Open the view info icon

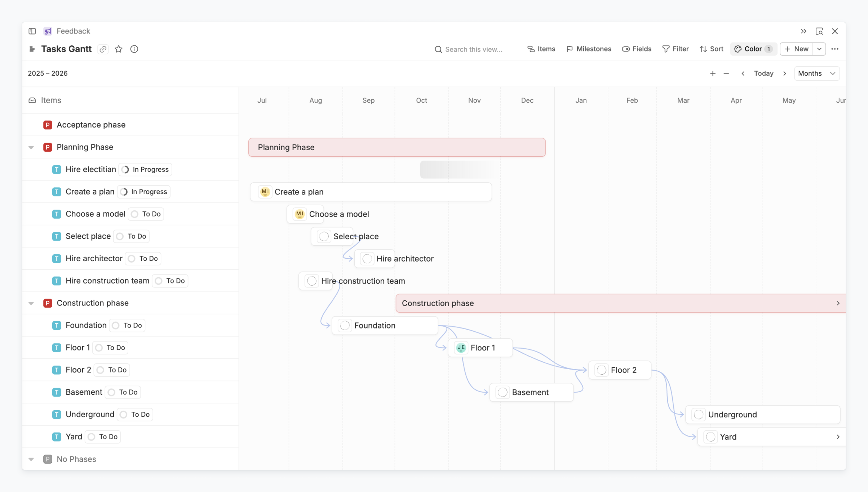(x=134, y=49)
